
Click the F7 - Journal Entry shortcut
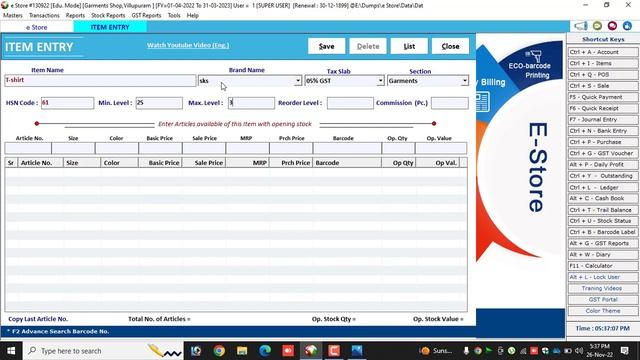pyautogui.click(x=603, y=120)
